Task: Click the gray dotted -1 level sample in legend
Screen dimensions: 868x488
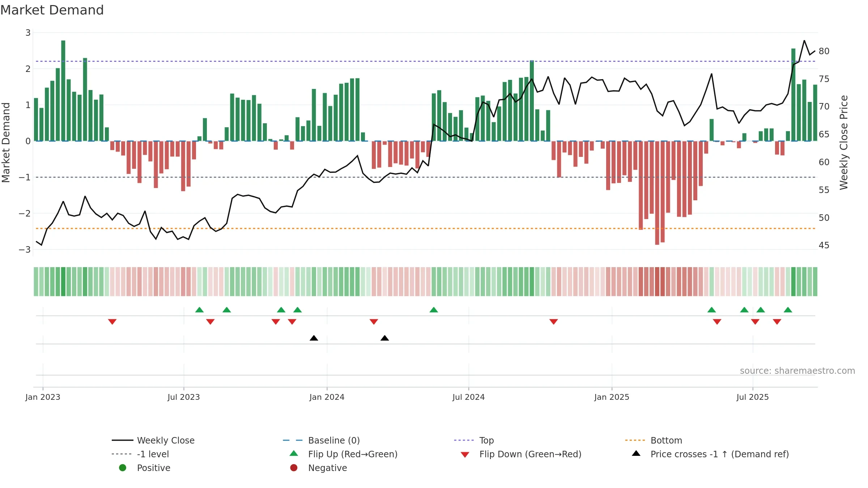Action: tap(122, 454)
